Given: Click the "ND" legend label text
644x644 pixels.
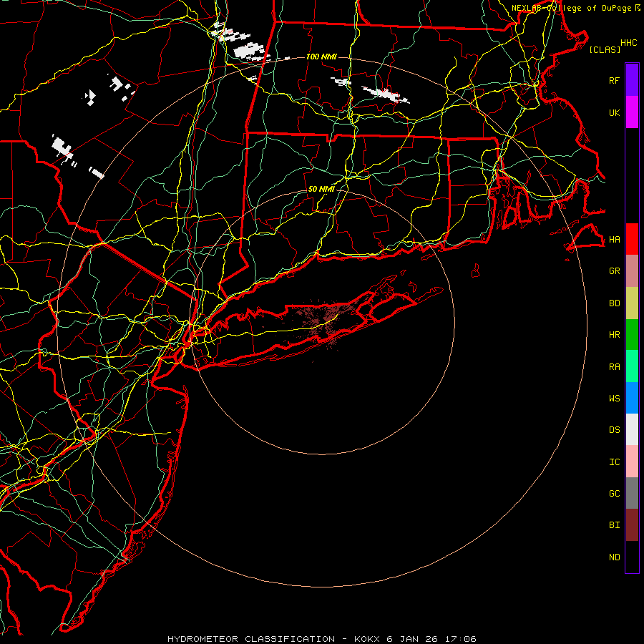Looking at the screenshot, I should tap(615, 557).
